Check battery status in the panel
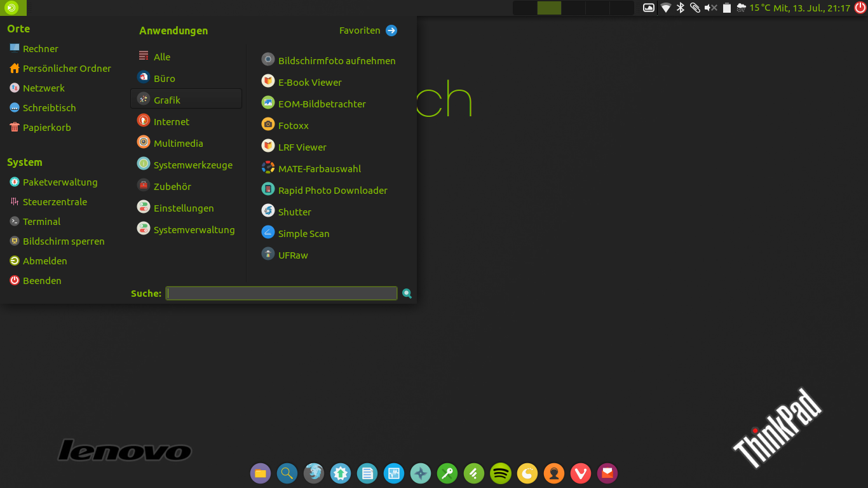The width and height of the screenshot is (868, 488). (x=727, y=8)
